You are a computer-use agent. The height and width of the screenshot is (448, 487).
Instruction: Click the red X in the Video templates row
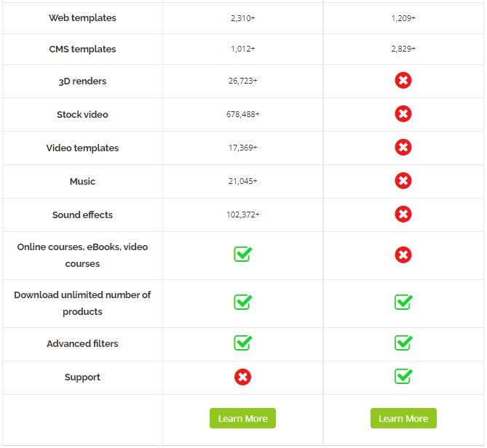[x=403, y=148]
